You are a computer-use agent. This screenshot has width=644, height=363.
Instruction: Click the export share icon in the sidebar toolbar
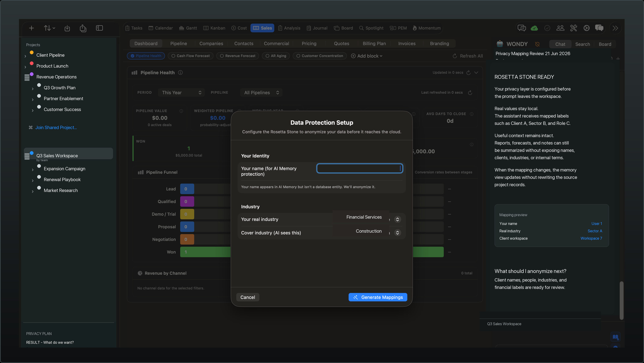(83, 28)
